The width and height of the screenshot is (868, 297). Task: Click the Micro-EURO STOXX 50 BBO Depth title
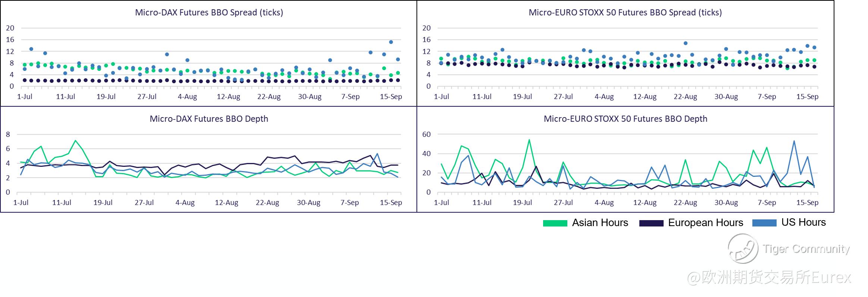pyautogui.click(x=625, y=119)
